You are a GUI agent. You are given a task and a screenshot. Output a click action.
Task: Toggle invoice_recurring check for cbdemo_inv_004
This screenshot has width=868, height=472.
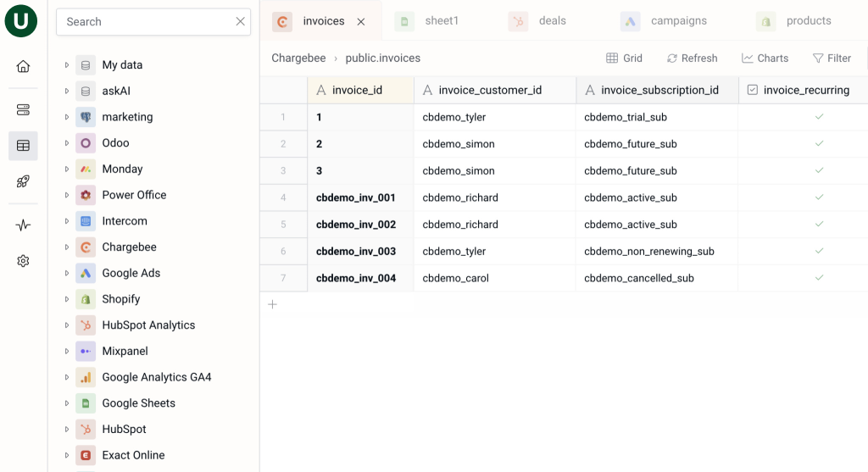(820, 278)
